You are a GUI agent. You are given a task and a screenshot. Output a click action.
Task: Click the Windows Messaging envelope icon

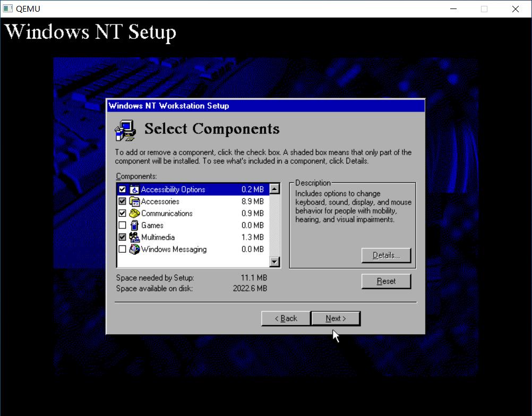coord(134,249)
